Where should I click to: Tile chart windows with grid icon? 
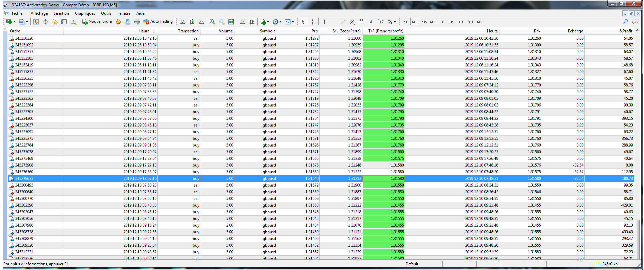click(231, 22)
